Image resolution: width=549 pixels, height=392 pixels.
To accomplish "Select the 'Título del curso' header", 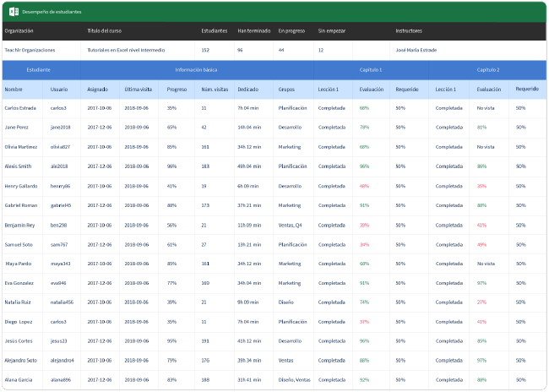I will (x=105, y=30).
